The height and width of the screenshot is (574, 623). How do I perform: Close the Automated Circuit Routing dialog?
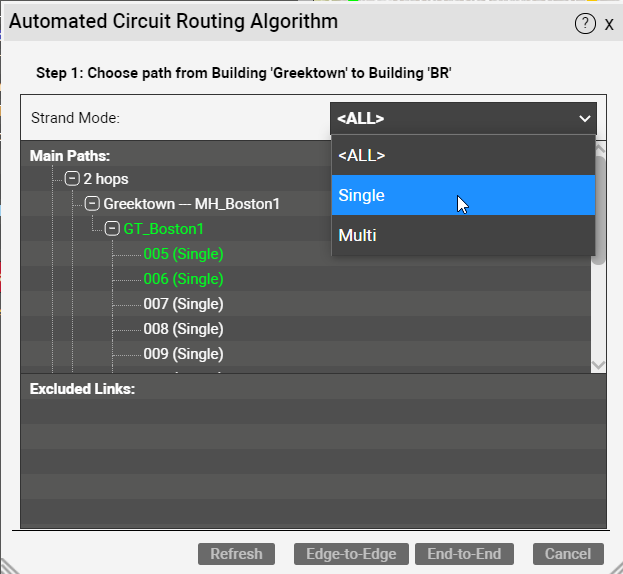tap(609, 24)
